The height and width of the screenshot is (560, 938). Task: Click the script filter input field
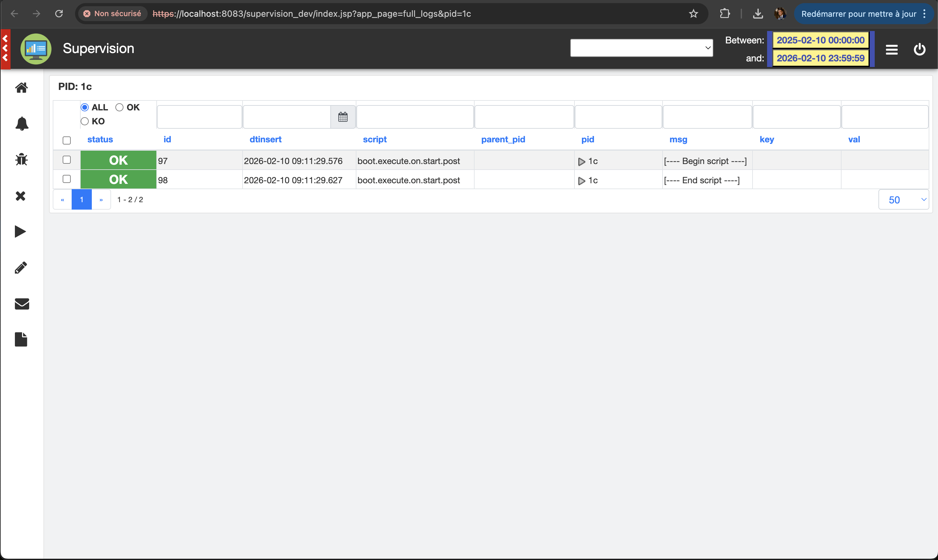415,117
